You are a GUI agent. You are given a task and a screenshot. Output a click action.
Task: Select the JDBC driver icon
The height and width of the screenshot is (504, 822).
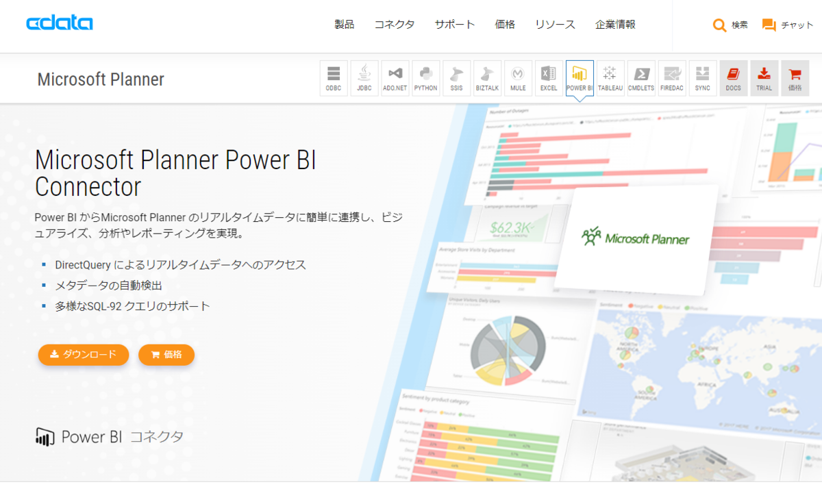tap(364, 78)
